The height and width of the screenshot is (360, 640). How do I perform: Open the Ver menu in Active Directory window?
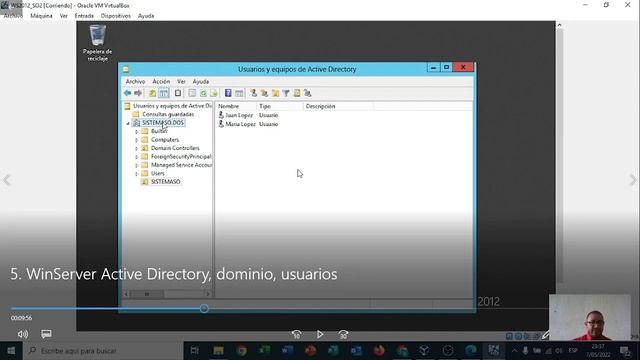coord(181,82)
